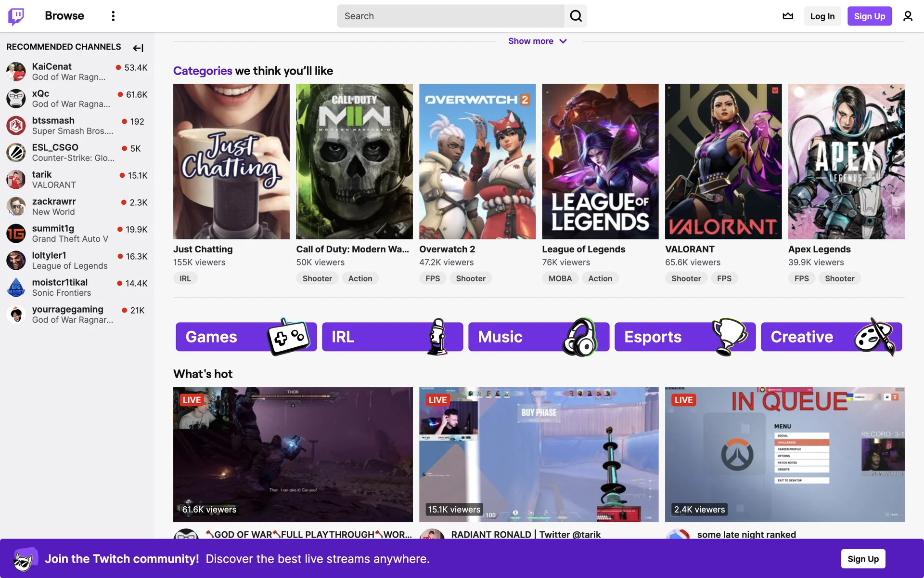Open the Browse link in header
Image resolution: width=924 pixels, height=578 pixels.
click(x=64, y=16)
